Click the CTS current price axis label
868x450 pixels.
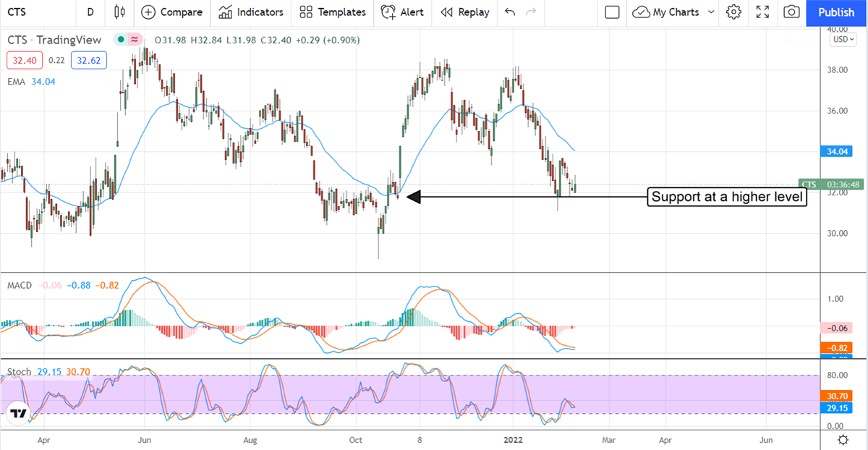809,184
